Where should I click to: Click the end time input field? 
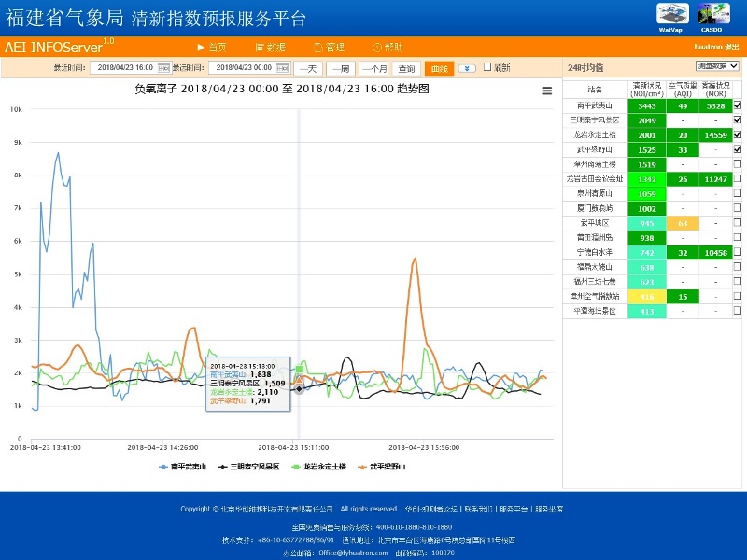[241, 68]
